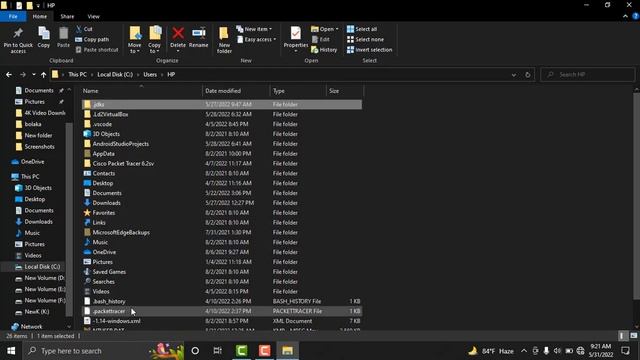This screenshot has height=360, width=640.
Task: Create a New folder from ribbon
Action: click(x=224, y=40)
